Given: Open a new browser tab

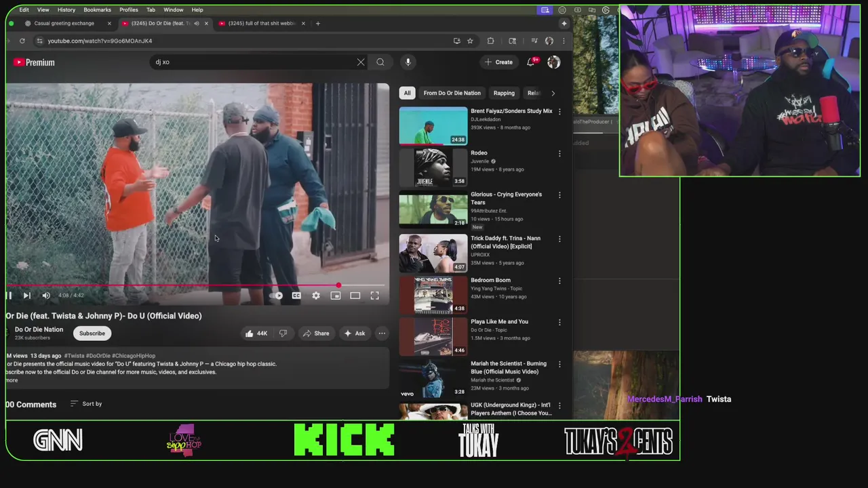Looking at the screenshot, I should (x=317, y=23).
